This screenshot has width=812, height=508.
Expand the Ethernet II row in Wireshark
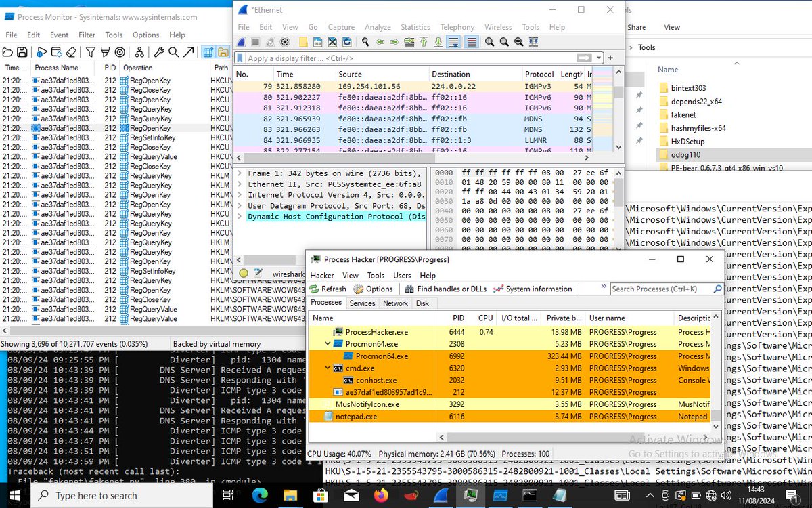tap(240, 184)
